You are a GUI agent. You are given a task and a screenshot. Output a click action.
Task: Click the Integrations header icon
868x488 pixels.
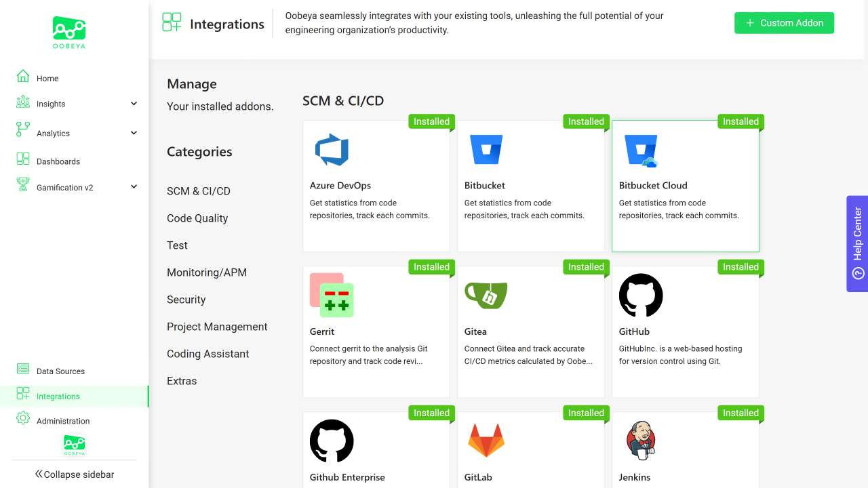click(x=172, y=22)
